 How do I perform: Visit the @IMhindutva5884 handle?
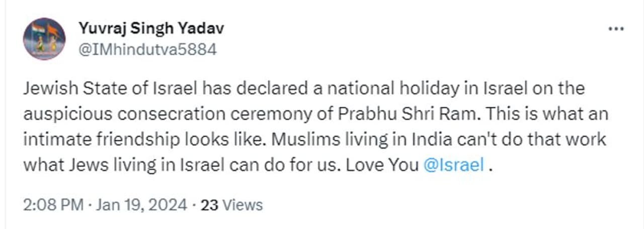click(x=147, y=50)
